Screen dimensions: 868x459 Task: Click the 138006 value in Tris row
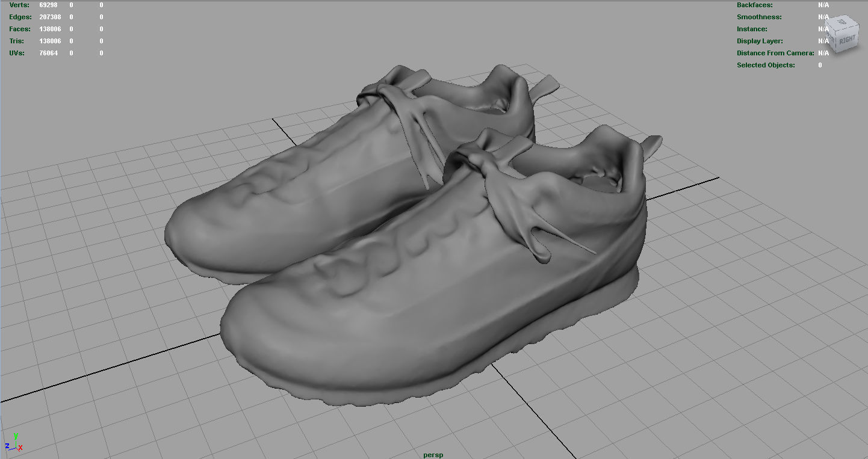[x=51, y=41]
